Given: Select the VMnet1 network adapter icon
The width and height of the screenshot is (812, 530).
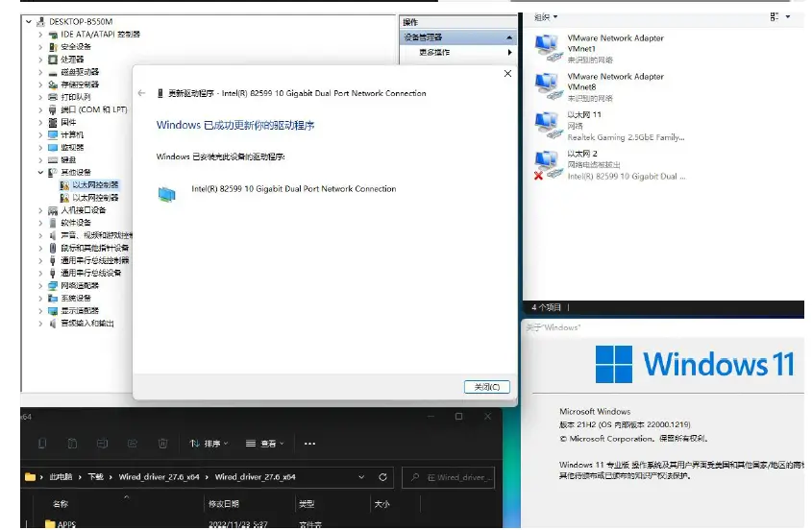Looking at the screenshot, I should [x=547, y=45].
